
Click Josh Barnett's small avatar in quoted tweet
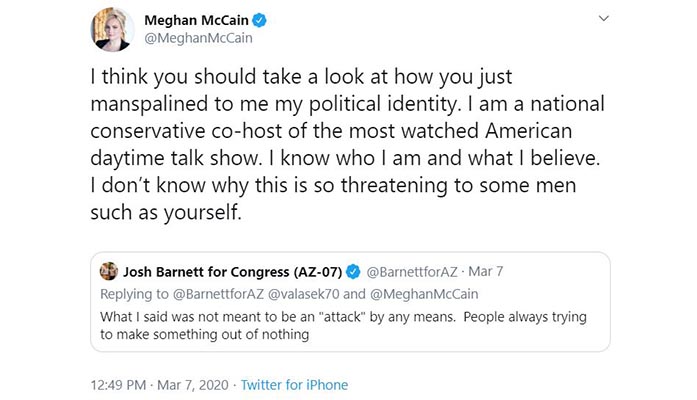[106, 269]
